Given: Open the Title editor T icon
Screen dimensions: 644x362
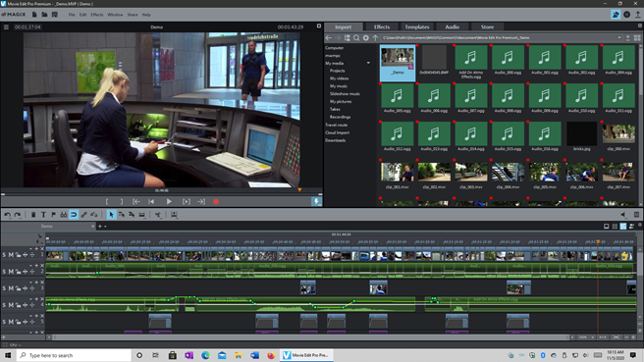Looking at the screenshot, I should click(x=43, y=215).
